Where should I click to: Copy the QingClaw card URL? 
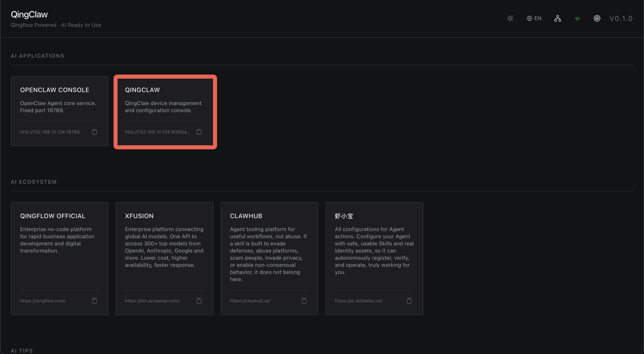point(199,132)
